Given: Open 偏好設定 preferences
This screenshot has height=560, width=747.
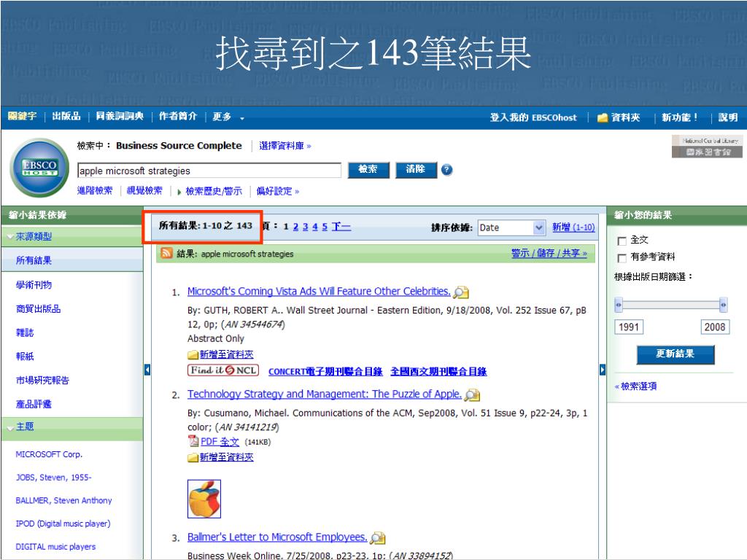Looking at the screenshot, I should click(x=278, y=192).
